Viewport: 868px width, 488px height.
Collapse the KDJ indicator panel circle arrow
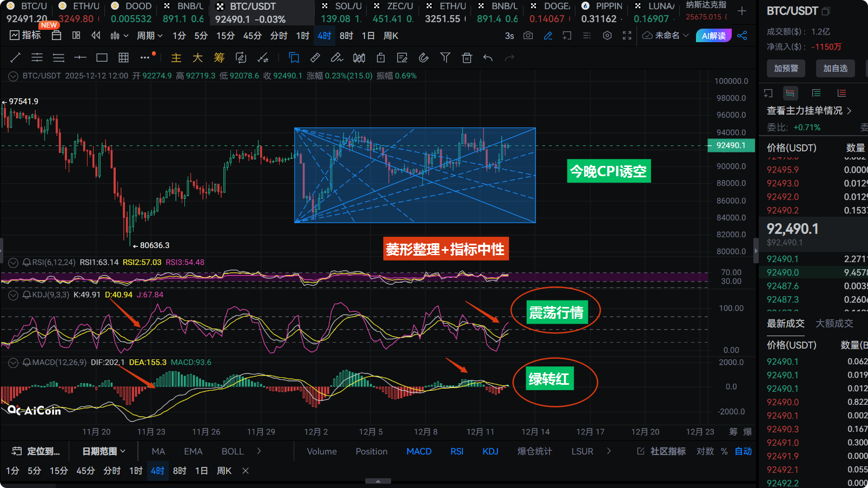[13, 295]
